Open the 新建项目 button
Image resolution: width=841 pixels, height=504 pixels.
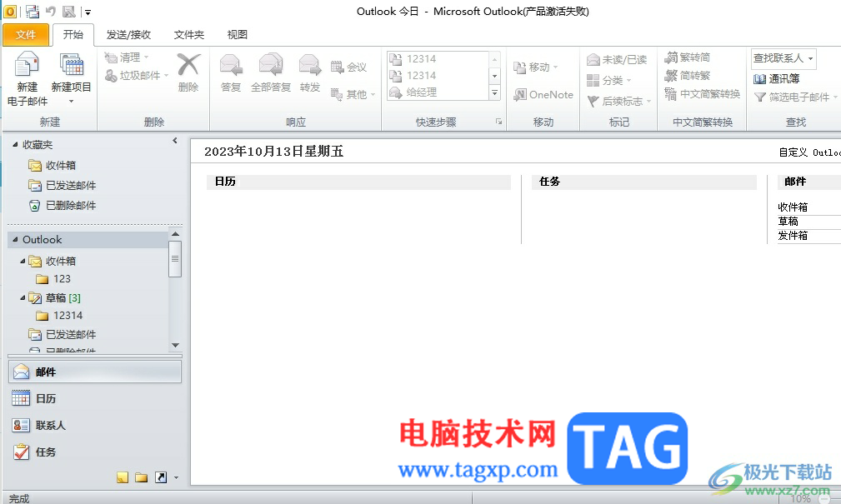(x=72, y=78)
